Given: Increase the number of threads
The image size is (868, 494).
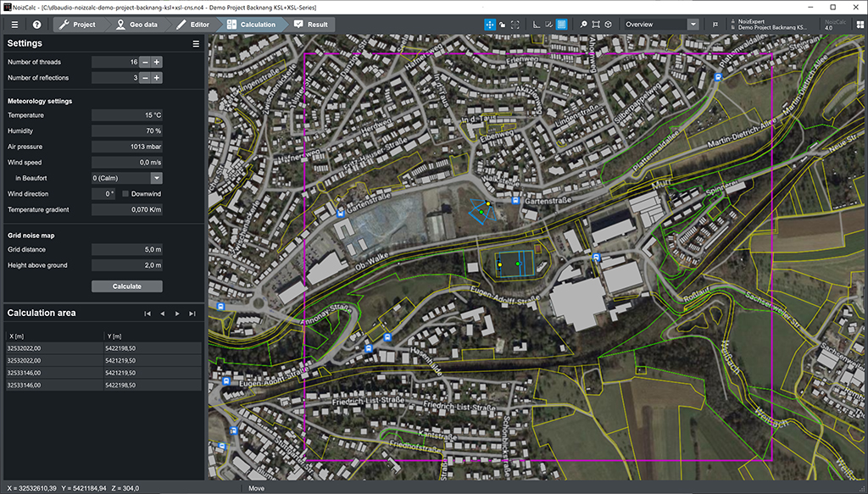Looking at the screenshot, I should point(157,62).
